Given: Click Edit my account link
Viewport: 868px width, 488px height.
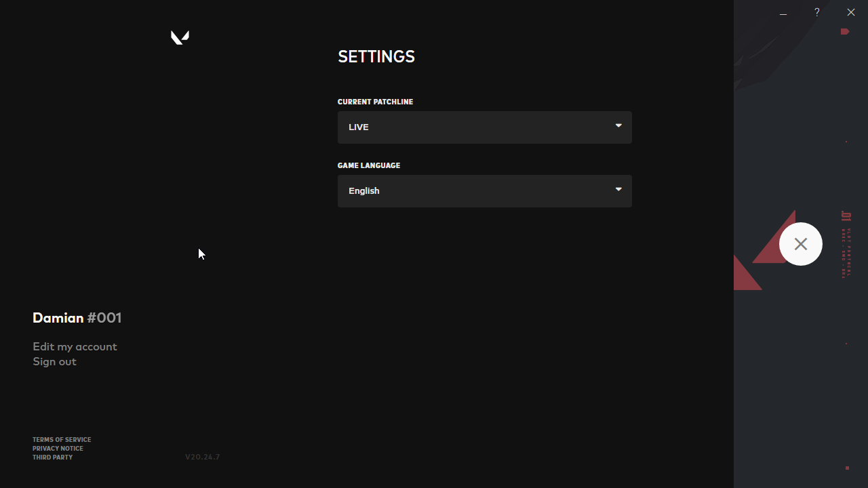Looking at the screenshot, I should pyautogui.click(x=75, y=346).
